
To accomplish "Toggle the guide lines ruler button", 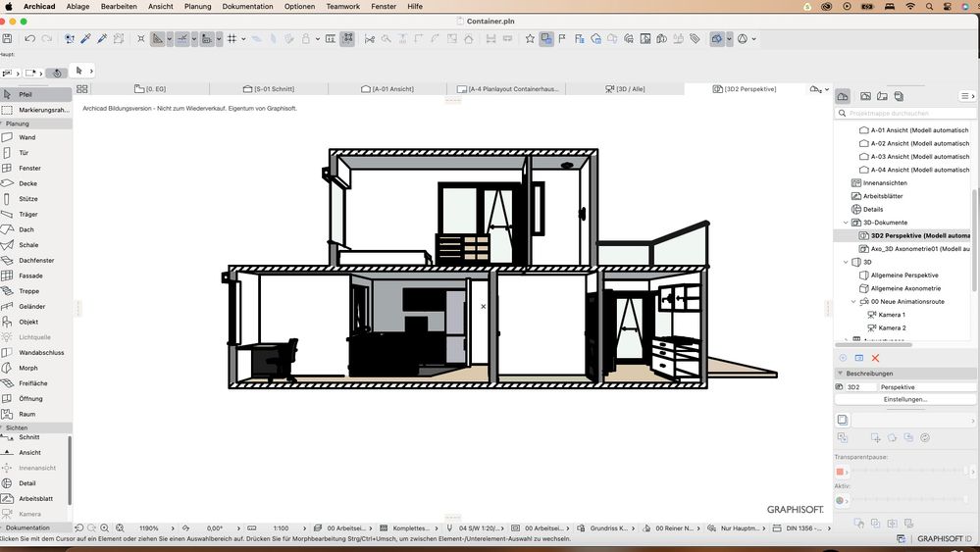I will point(157,39).
